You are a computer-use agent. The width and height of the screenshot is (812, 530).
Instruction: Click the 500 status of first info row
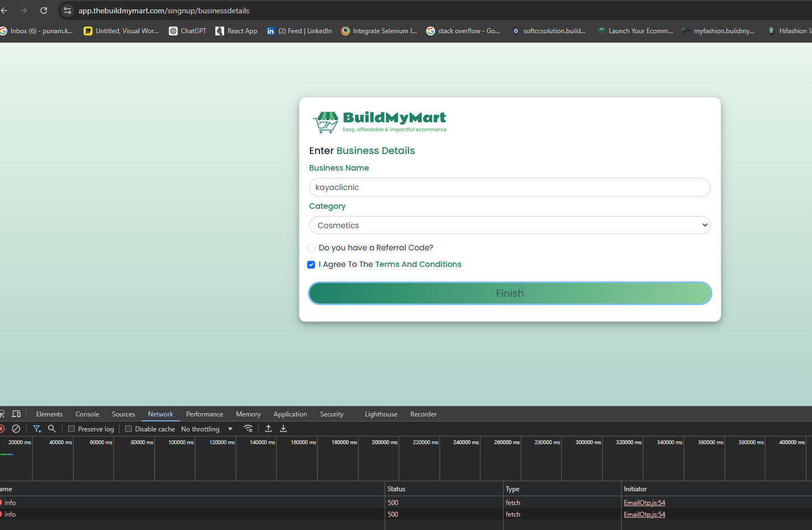[x=393, y=503]
